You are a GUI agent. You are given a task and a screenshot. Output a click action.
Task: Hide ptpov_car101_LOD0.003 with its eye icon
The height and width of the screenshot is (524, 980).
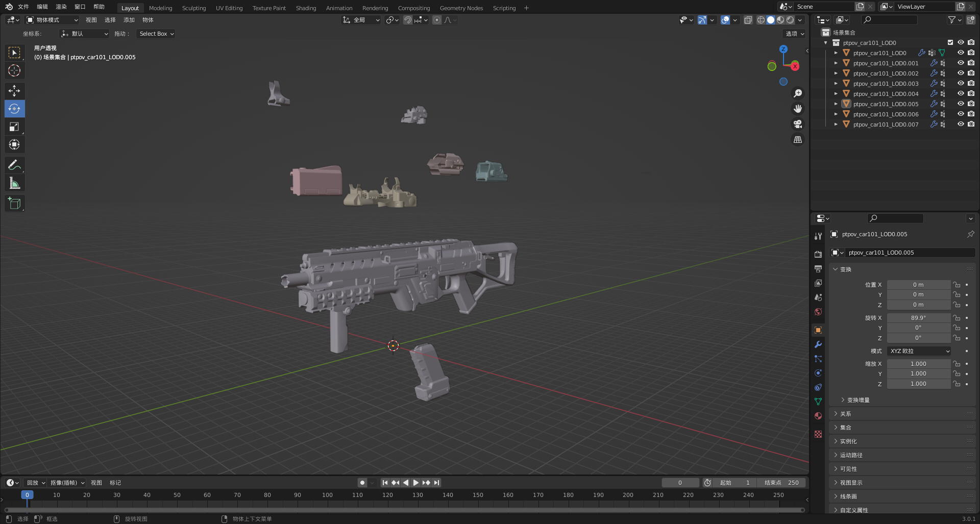(x=960, y=83)
